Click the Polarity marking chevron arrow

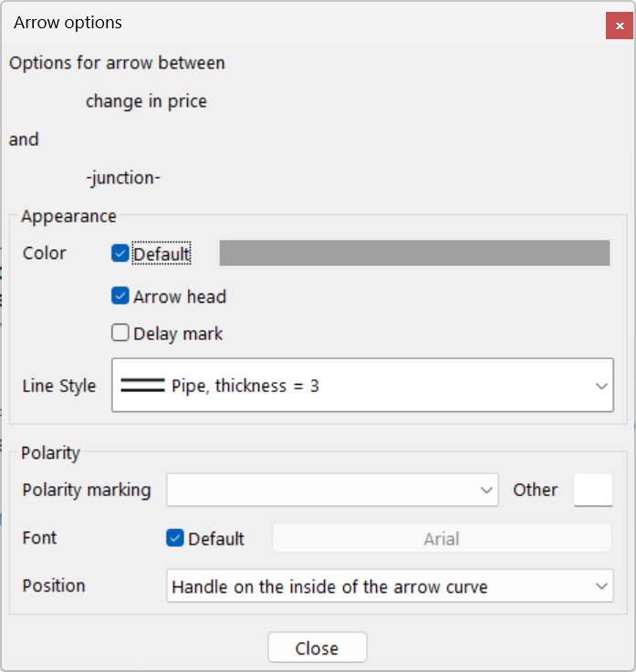click(486, 490)
